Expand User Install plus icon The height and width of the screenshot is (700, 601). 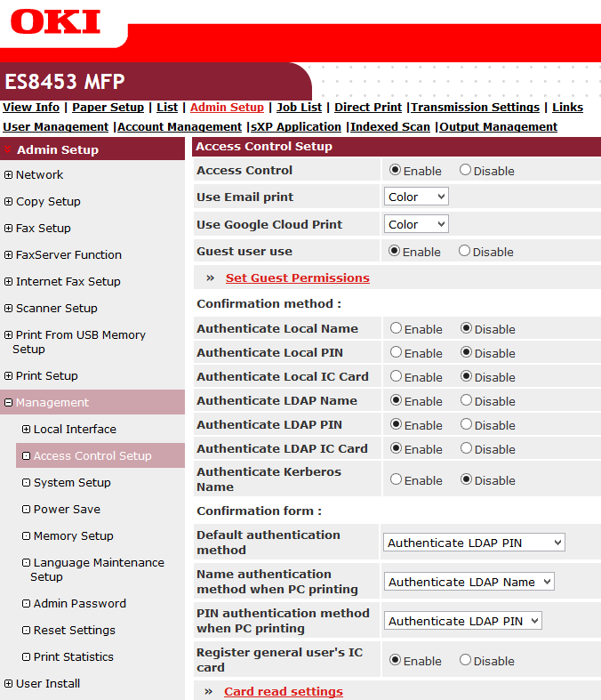pos(9,684)
